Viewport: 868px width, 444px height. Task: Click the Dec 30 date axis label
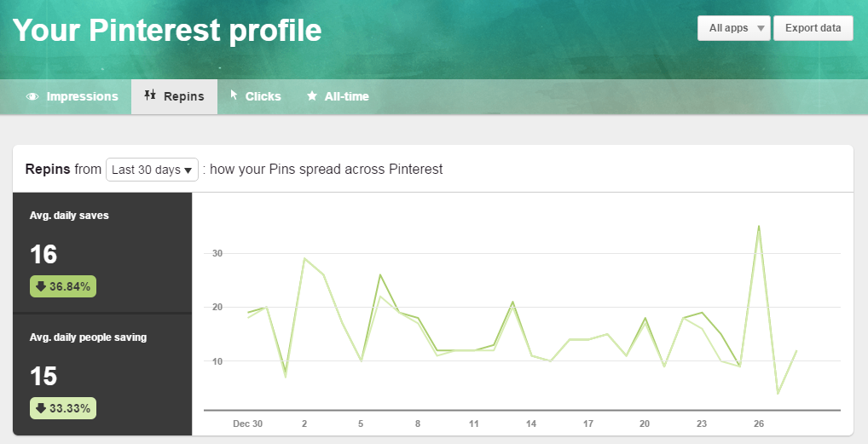click(x=247, y=424)
